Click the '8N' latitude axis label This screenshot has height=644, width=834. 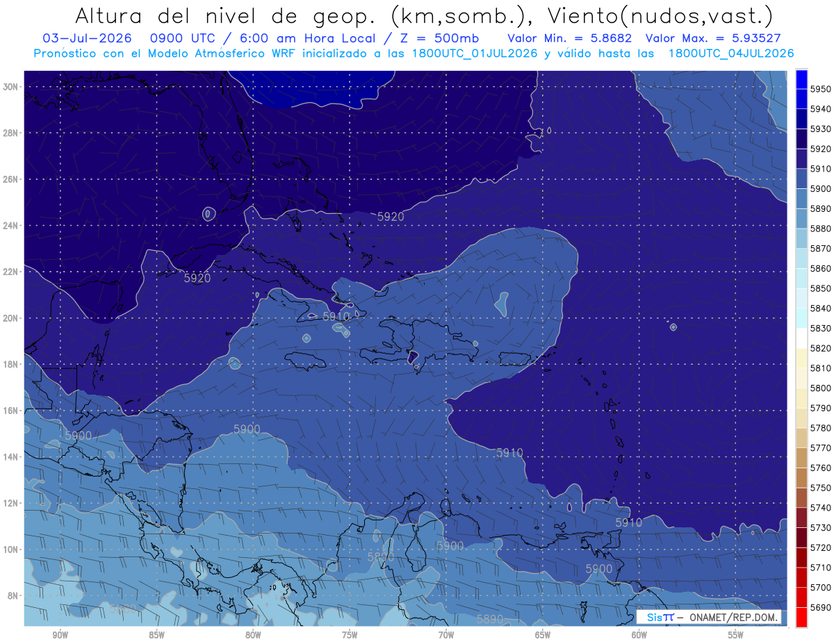[x=13, y=595]
